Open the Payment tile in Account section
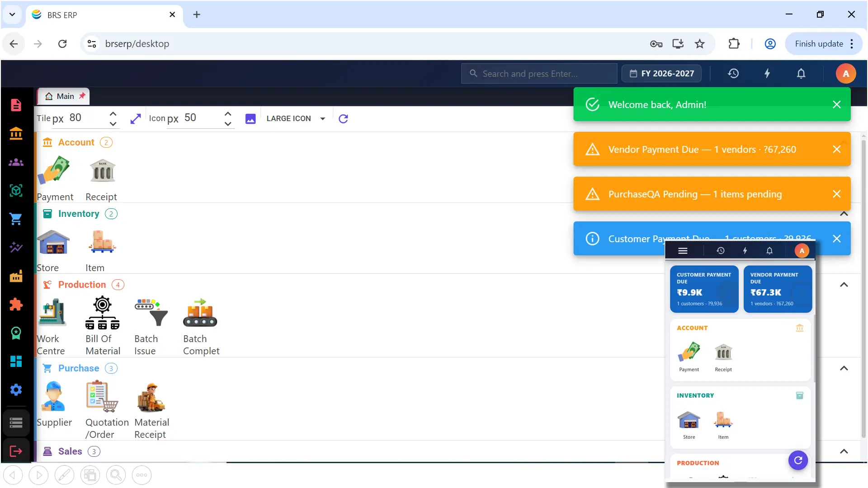Image resolution: width=868 pixels, height=488 pixels. 55,178
